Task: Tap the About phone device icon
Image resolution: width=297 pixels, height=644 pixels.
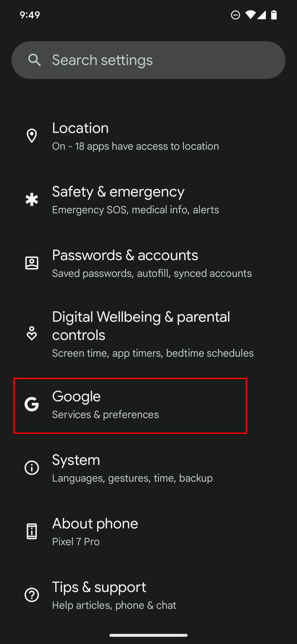Action: coord(32,531)
